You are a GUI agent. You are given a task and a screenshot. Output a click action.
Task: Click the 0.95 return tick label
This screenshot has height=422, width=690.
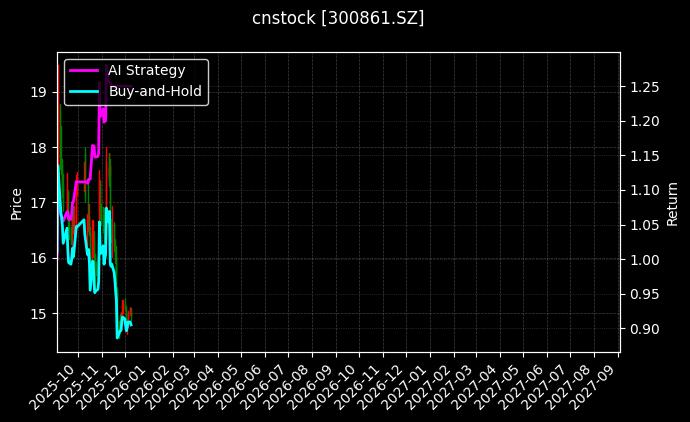645,294
